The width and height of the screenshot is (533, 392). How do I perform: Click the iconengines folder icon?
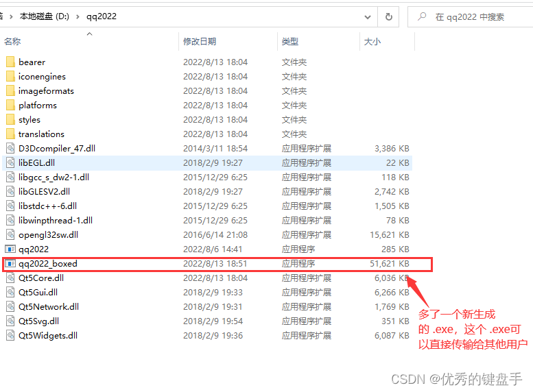(10, 77)
